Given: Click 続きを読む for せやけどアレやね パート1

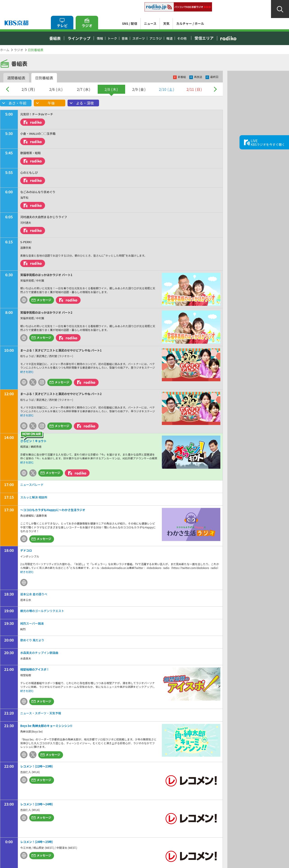Looking at the screenshot, I should (x=27, y=372).
